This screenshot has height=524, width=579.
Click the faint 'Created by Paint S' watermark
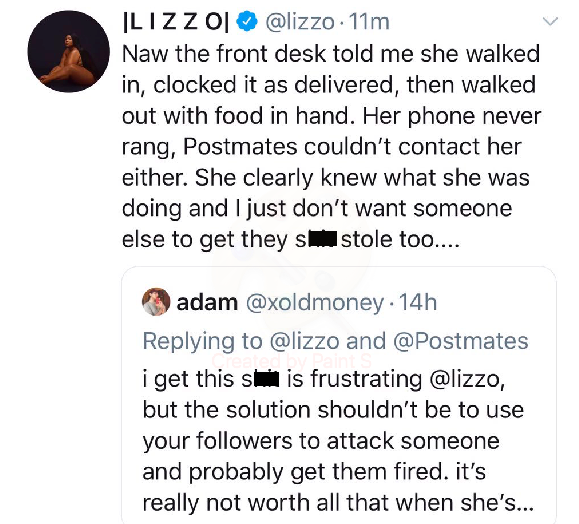tap(292, 360)
